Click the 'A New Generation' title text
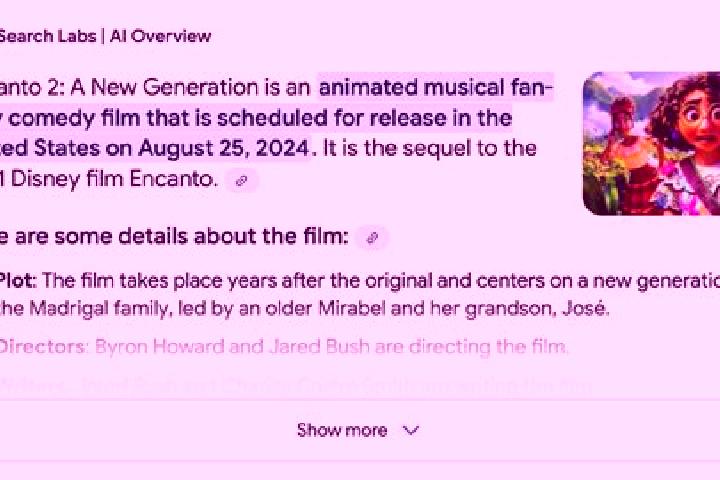The width and height of the screenshot is (720, 480). point(164,87)
